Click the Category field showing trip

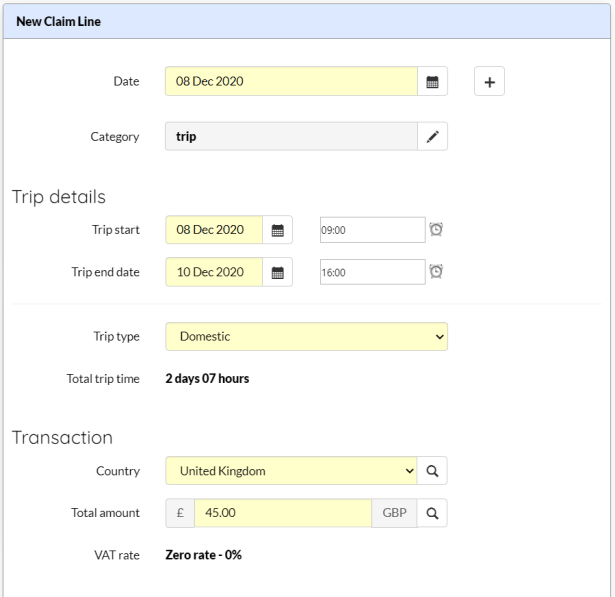(x=291, y=137)
